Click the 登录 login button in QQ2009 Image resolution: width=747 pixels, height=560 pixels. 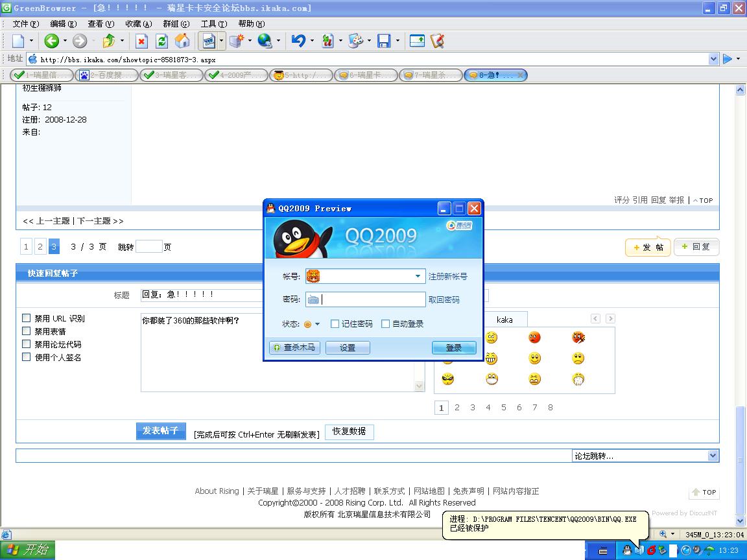(453, 348)
